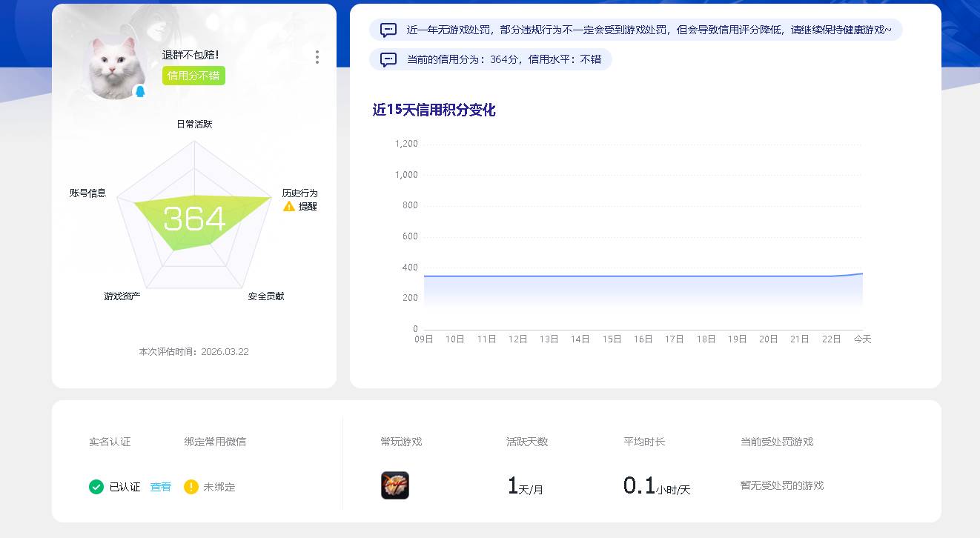980x538 pixels.
Task: Open the DNF game icon under 常玩游戏
Action: (395, 484)
